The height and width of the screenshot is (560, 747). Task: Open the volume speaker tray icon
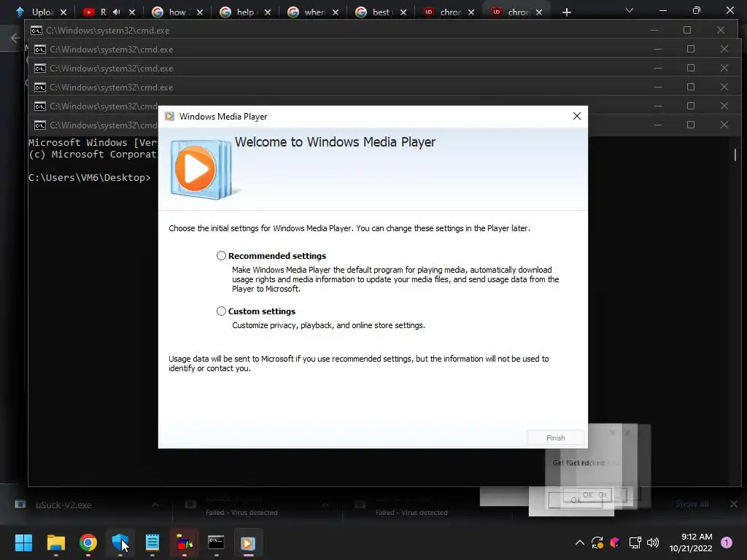(x=653, y=542)
